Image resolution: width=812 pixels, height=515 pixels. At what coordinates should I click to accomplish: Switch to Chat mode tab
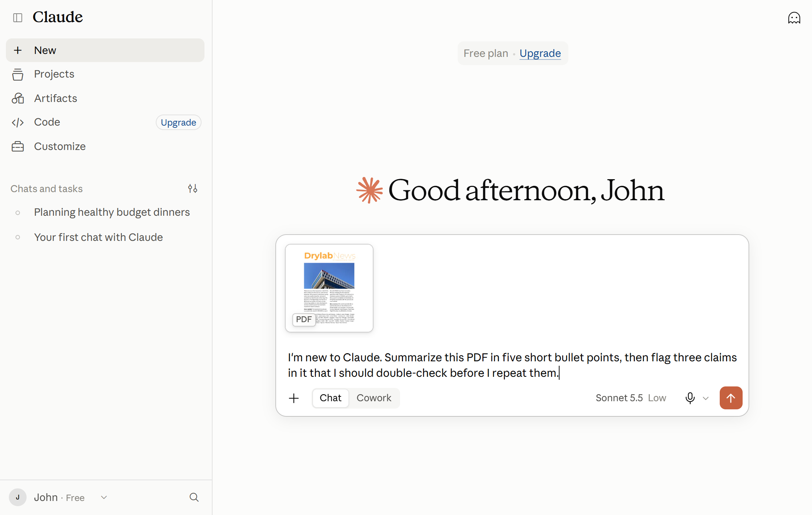[x=330, y=398]
